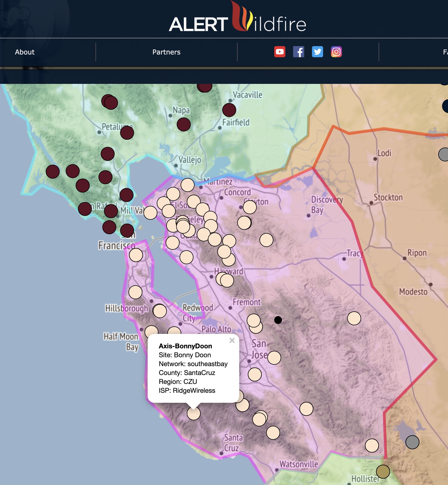This screenshot has width=448, height=485.
Task: Open the Instagram profile icon
Action: point(336,52)
